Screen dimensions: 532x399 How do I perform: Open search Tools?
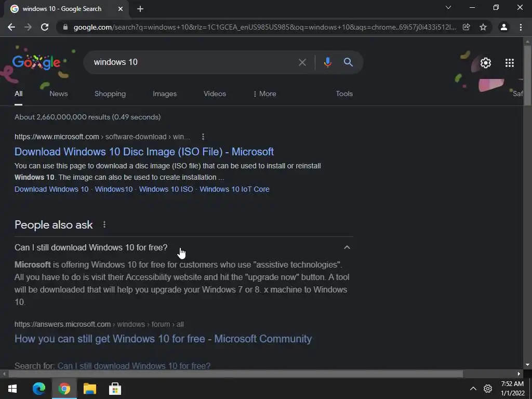[x=344, y=94]
